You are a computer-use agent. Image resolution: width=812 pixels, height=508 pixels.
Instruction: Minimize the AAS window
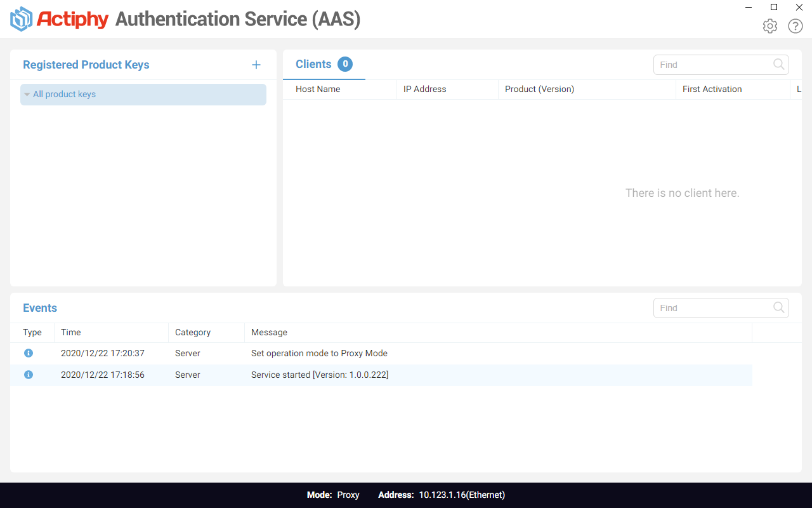point(749,7)
